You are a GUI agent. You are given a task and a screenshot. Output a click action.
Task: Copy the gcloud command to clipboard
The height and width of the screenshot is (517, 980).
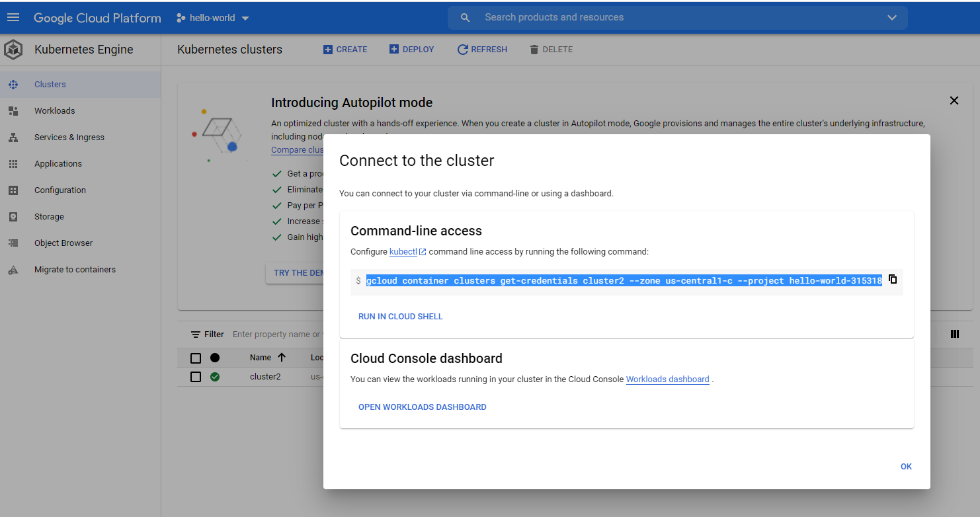(x=892, y=280)
